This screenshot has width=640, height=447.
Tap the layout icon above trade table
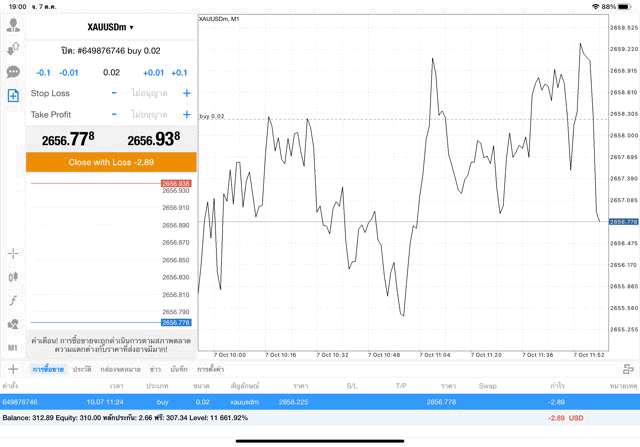coord(628,369)
